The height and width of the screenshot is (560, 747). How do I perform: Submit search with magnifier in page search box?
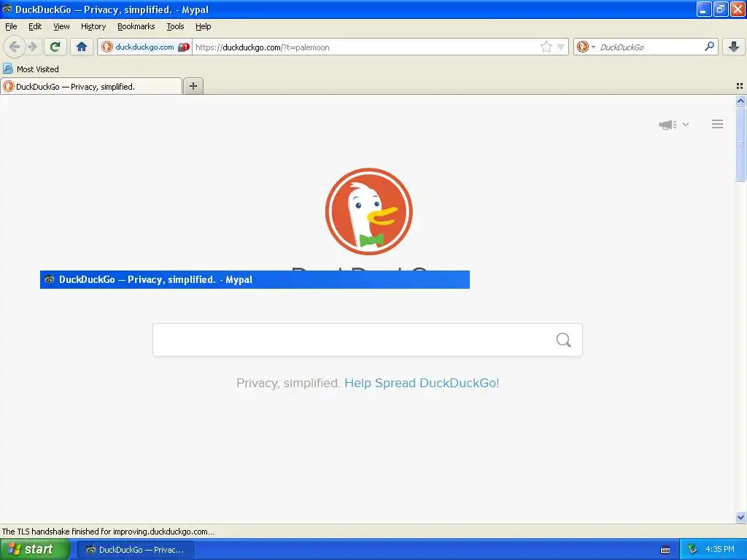pyautogui.click(x=564, y=340)
